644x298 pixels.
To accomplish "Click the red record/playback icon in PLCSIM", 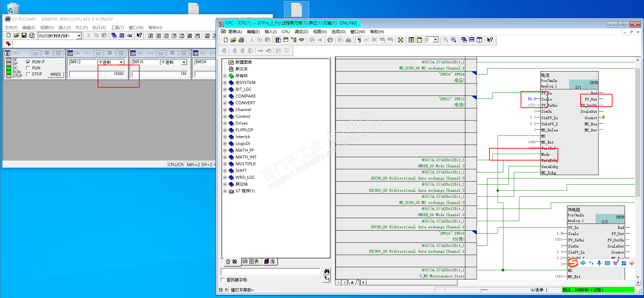I will tap(8, 44).
